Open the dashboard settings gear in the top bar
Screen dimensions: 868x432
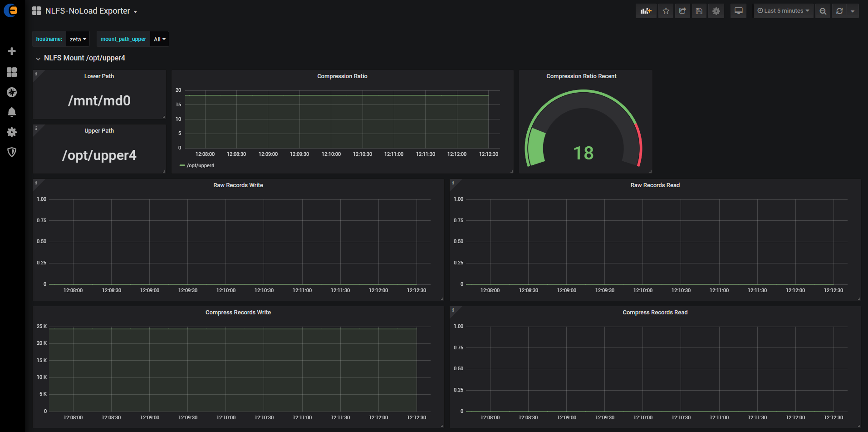click(716, 11)
